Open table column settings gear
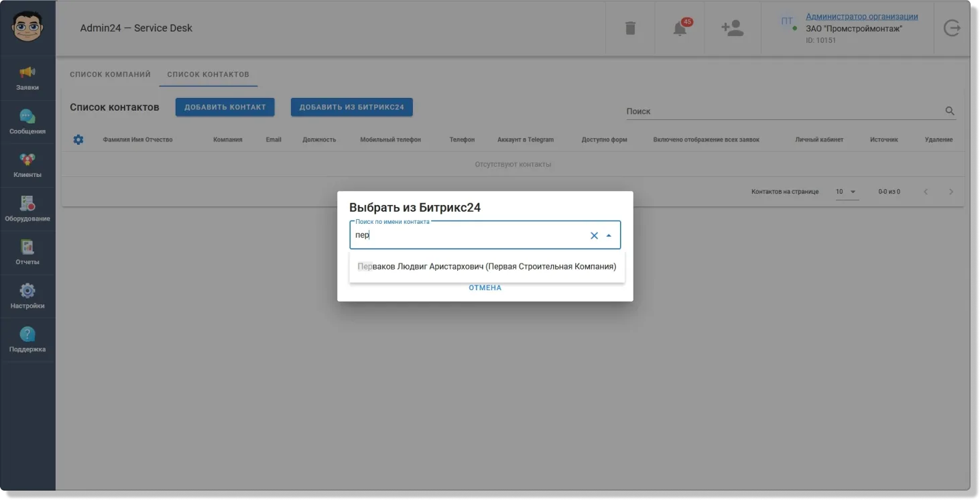The image size is (980, 500). (78, 139)
